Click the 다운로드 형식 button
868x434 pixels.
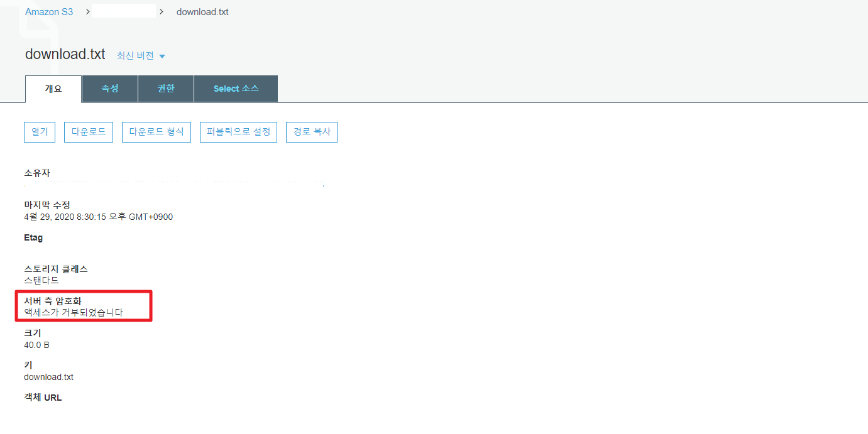157,132
